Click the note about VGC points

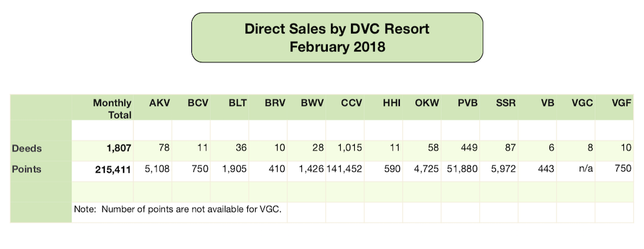(178, 209)
